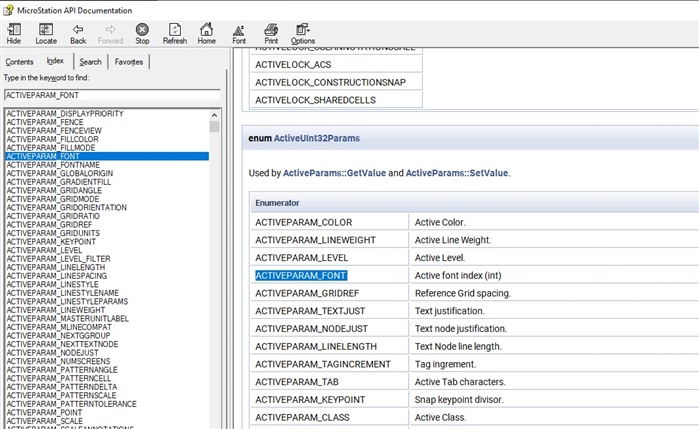Switch to the Contents tab
Screen dimensions: 699x429
pyautogui.click(x=19, y=62)
